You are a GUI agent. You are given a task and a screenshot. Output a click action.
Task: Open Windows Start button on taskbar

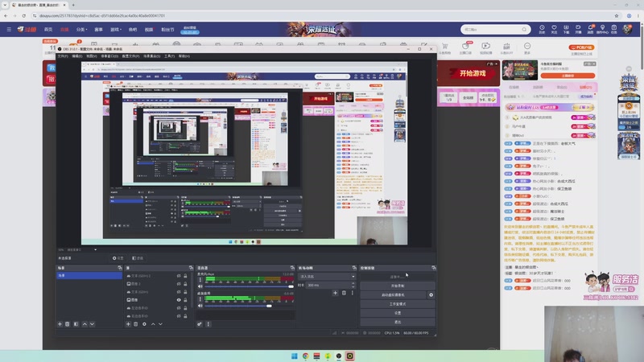295,356
